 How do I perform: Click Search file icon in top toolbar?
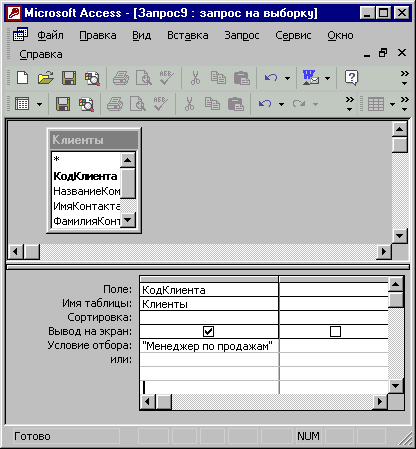point(92,78)
